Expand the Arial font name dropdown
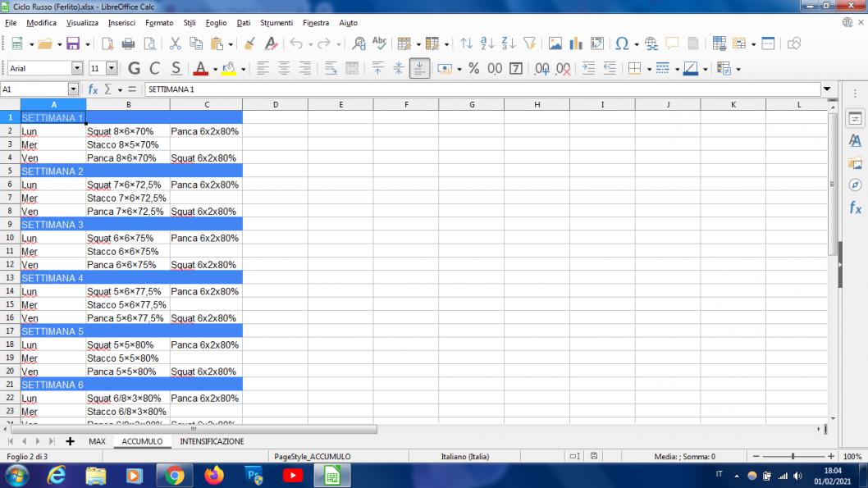Viewport: 868px width, 488px height. click(78, 69)
